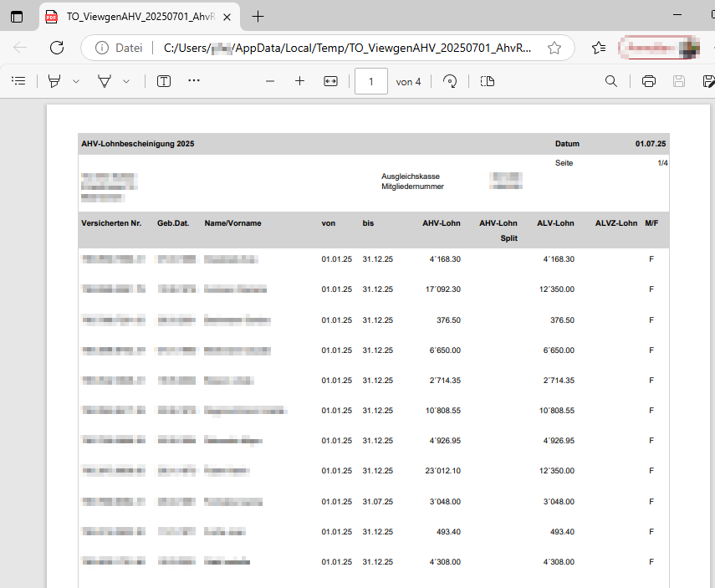715x588 pixels.
Task: Click the page number input field
Action: point(371,81)
